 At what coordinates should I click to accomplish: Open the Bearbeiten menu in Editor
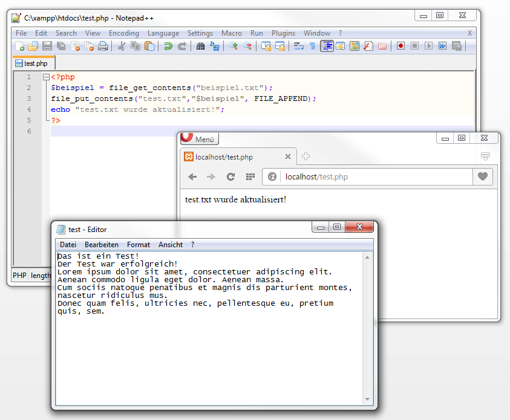102,245
